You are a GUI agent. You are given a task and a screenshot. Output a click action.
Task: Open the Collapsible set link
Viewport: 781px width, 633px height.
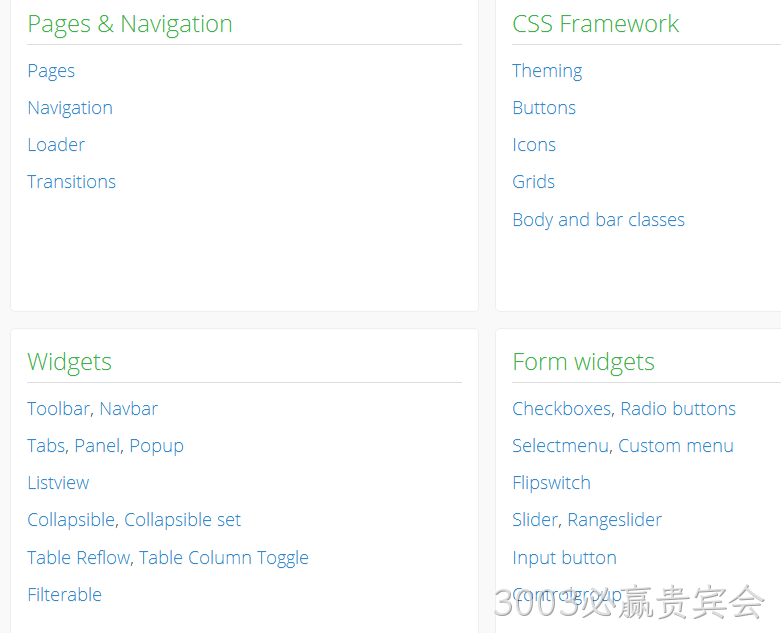point(182,520)
